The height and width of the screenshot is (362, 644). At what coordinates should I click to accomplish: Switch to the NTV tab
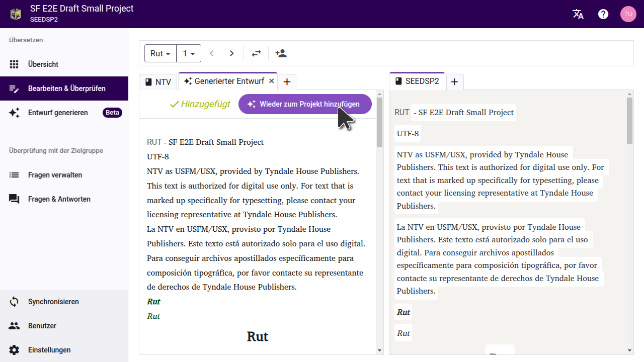click(158, 82)
